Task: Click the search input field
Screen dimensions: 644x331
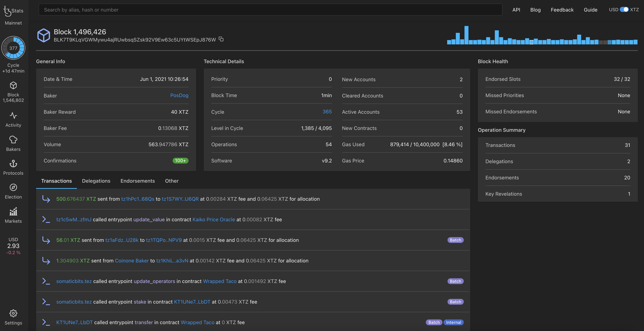Action: pyautogui.click(x=270, y=9)
